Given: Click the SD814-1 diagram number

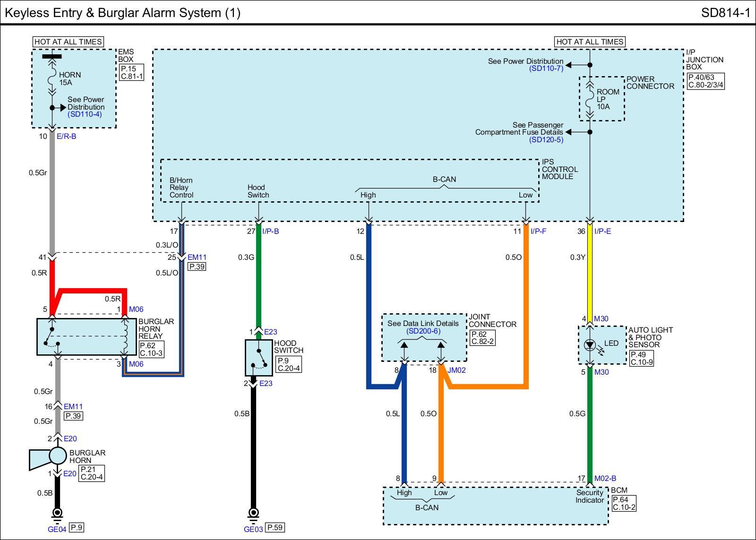Looking at the screenshot, I should point(725,13).
